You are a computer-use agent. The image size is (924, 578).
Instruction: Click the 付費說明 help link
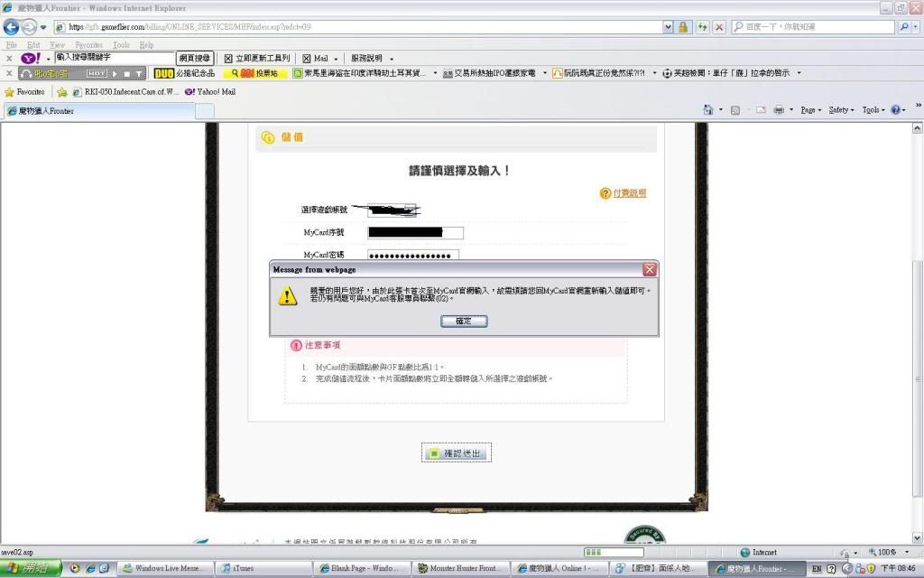coord(629,193)
